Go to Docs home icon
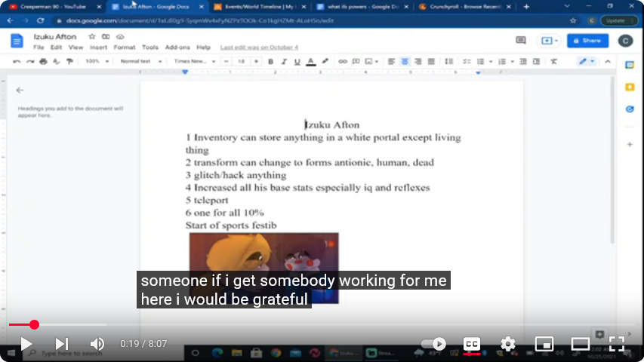The image size is (644, 362). (17, 41)
